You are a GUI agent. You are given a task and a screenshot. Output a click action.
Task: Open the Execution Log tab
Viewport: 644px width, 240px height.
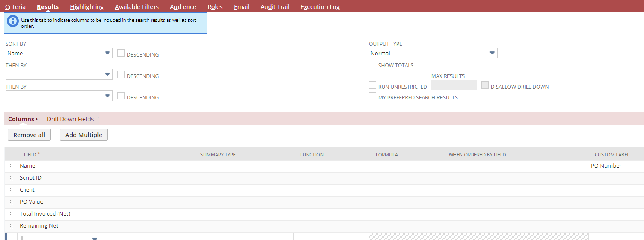tap(320, 7)
